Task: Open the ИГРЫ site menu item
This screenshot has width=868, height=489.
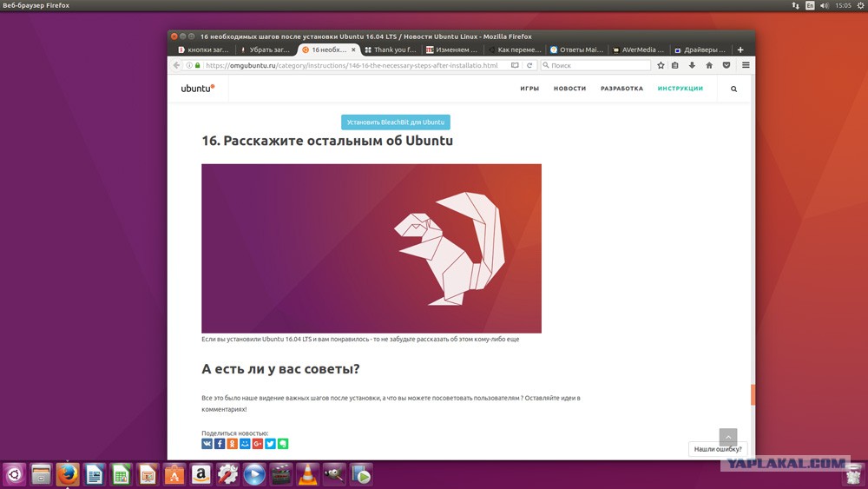Action: point(529,89)
